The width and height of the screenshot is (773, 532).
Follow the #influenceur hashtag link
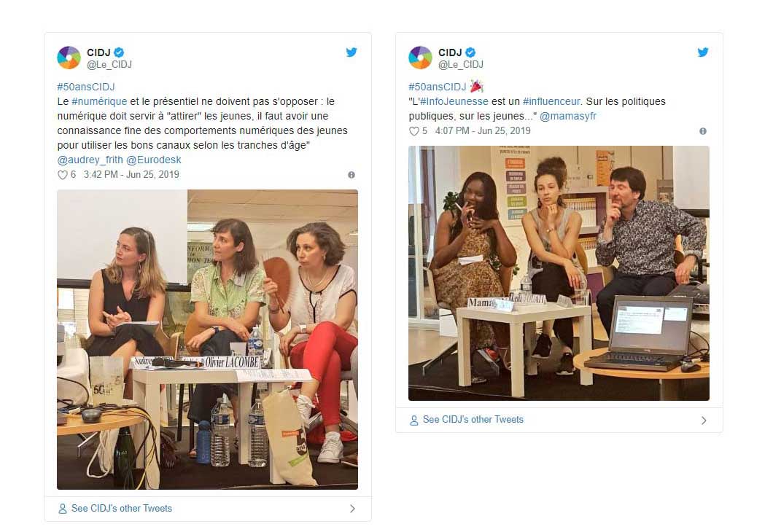coord(551,101)
